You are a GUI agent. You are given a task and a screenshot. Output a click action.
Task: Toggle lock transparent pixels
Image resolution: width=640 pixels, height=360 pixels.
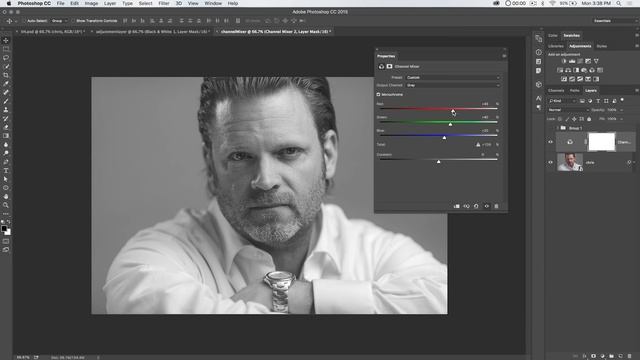[560, 119]
